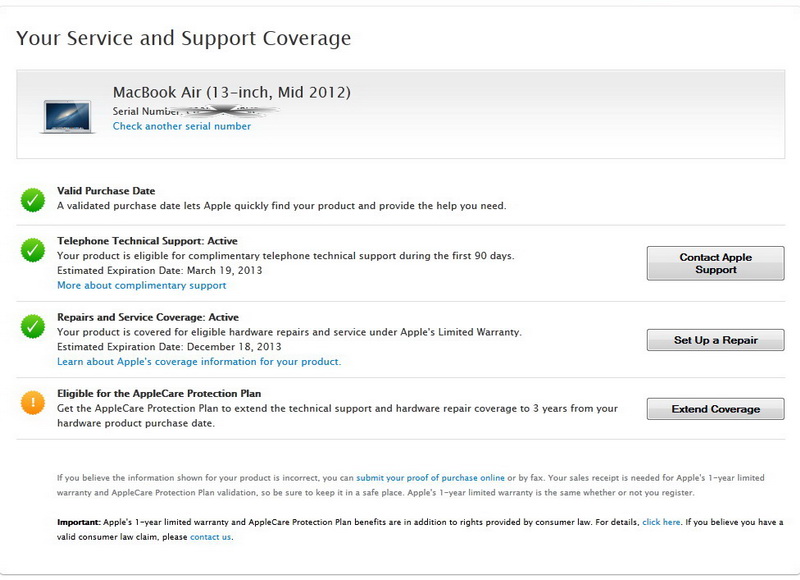
Task: Click the MacBook Air (13-inch, Mid 2012) title
Action: pos(231,93)
